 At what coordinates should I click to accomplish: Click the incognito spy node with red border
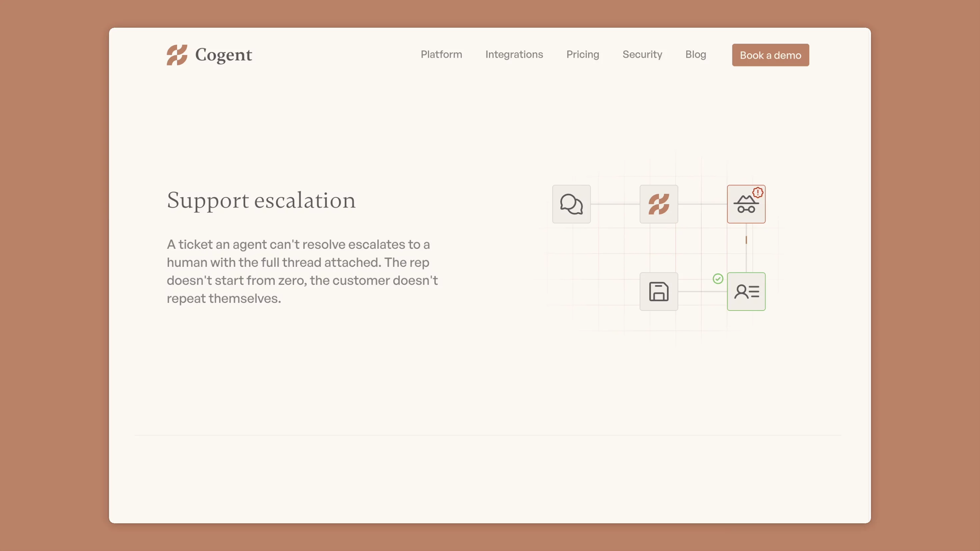pyautogui.click(x=746, y=204)
